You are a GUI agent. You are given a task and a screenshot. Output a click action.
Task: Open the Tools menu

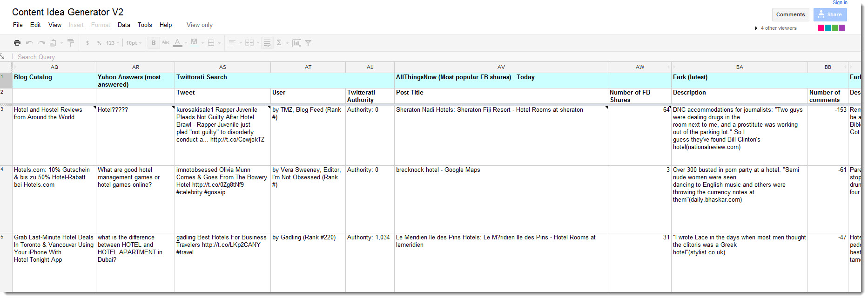tap(145, 25)
